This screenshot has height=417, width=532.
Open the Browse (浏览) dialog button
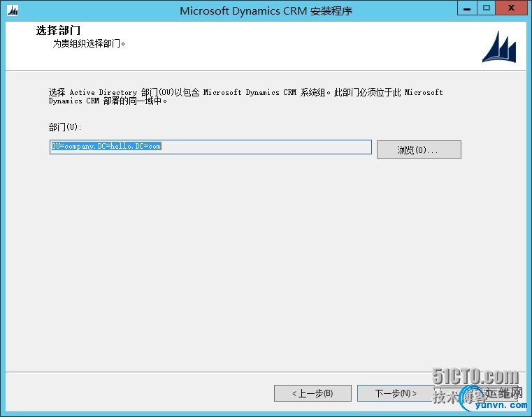pos(419,149)
